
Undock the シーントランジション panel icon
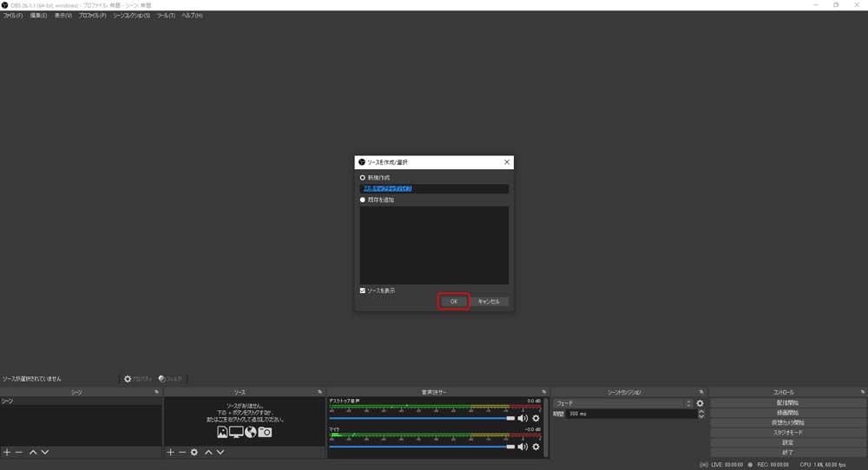pos(700,392)
